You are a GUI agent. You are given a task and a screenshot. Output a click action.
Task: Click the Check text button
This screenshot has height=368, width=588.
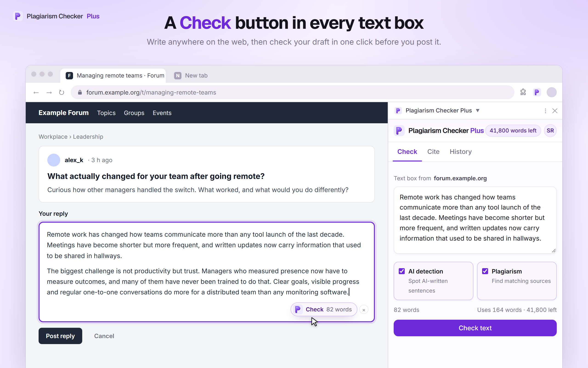475,328
